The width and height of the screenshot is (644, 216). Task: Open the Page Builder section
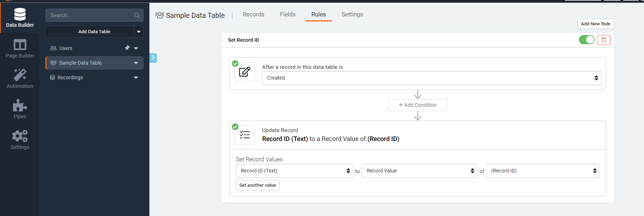(x=20, y=48)
